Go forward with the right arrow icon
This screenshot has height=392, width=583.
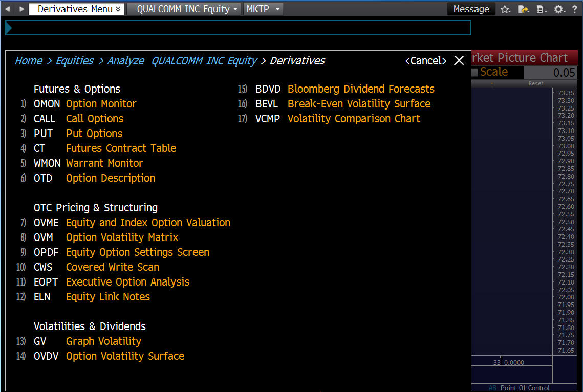tap(21, 9)
